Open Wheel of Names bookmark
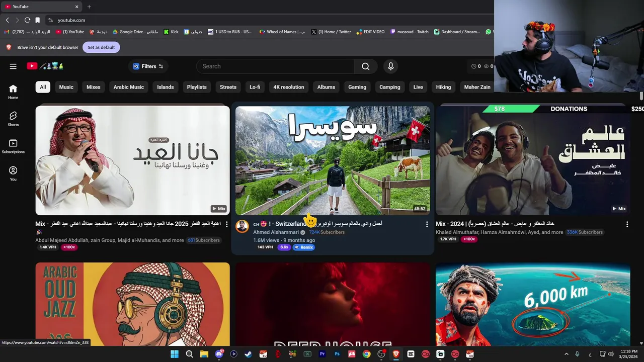This screenshot has width=644, height=362. (x=282, y=32)
